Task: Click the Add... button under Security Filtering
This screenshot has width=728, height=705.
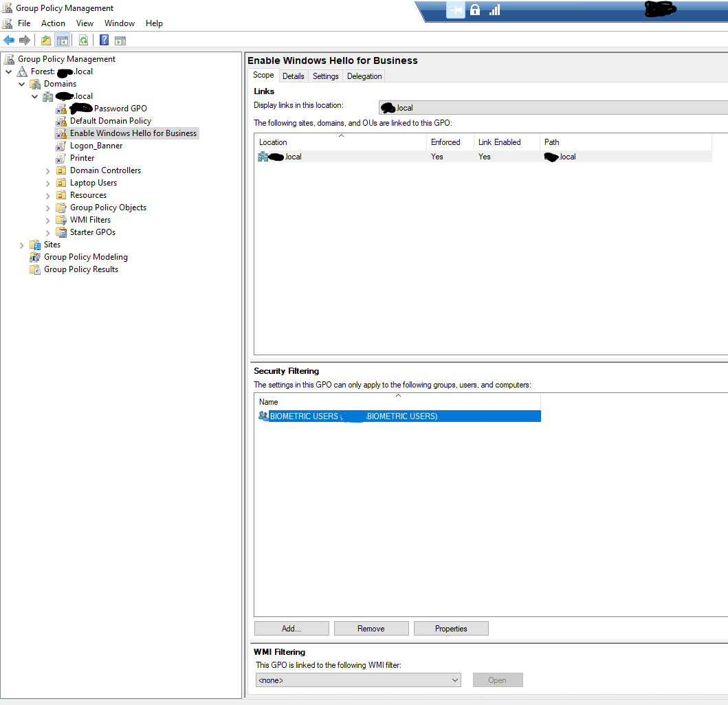Action: click(x=291, y=629)
